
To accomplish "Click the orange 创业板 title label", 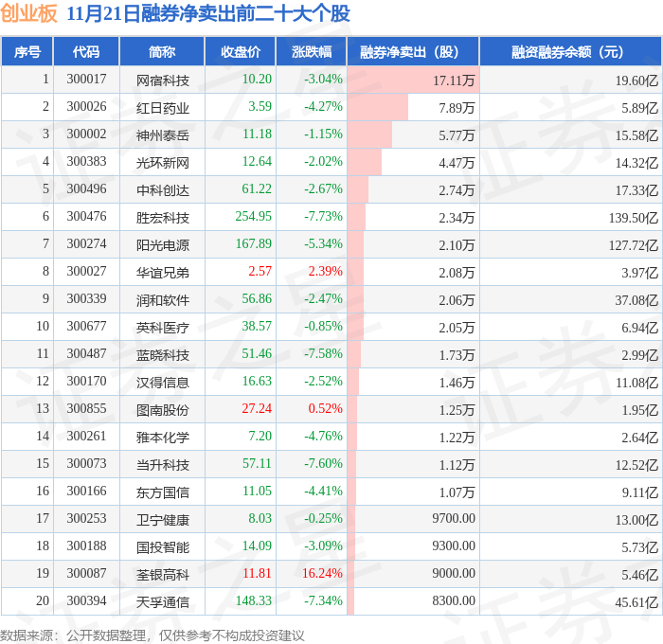I will click(x=28, y=13).
